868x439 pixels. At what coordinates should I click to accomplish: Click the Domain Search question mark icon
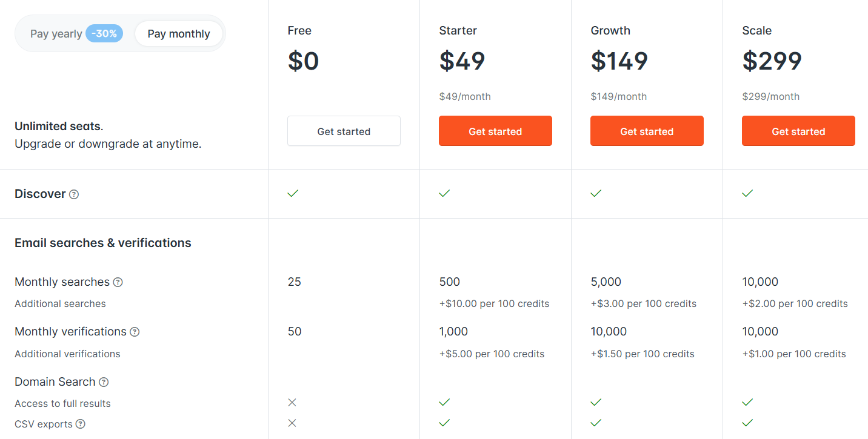point(104,382)
